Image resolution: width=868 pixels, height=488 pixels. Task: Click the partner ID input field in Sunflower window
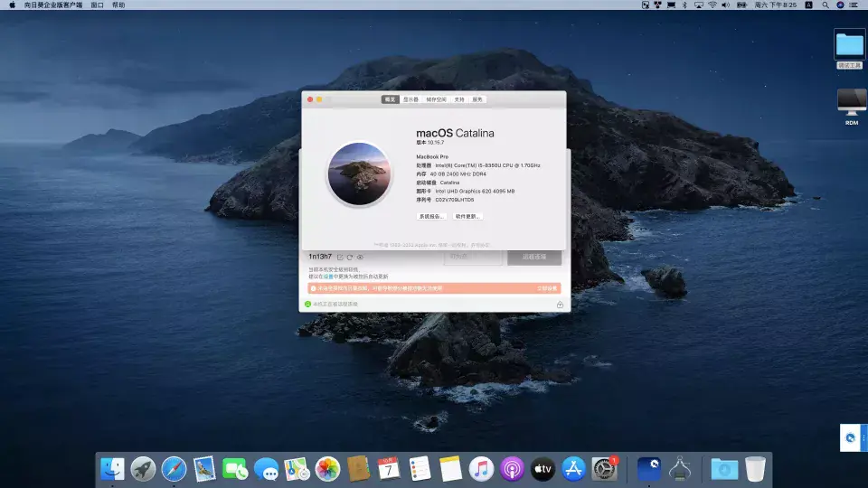(x=473, y=257)
